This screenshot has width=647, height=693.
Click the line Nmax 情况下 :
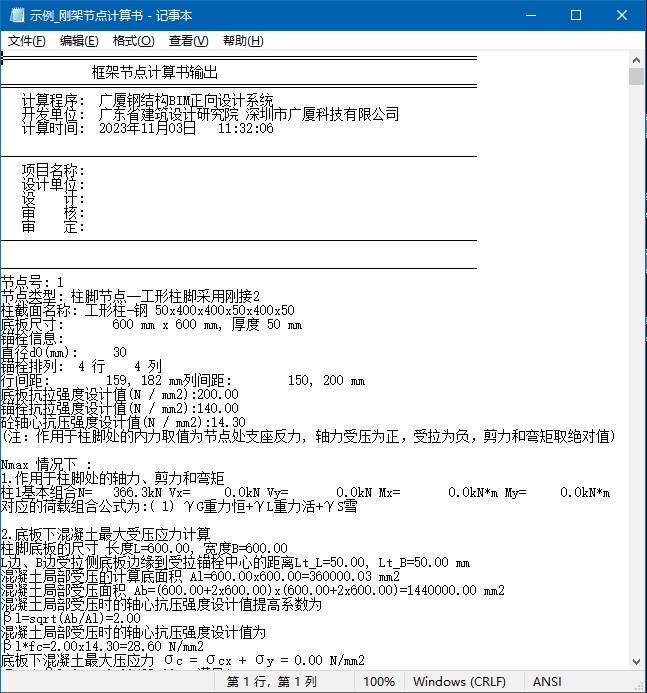point(46,465)
